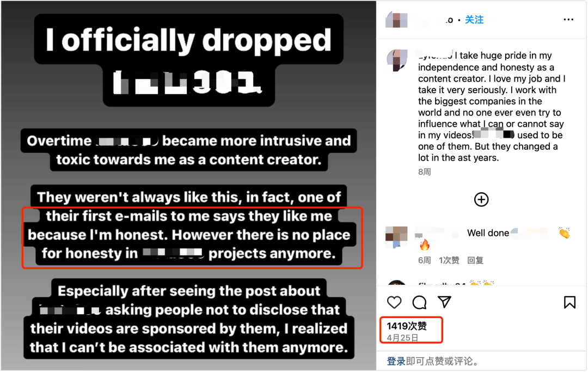Open the 1419次赞 likes list

tap(407, 326)
